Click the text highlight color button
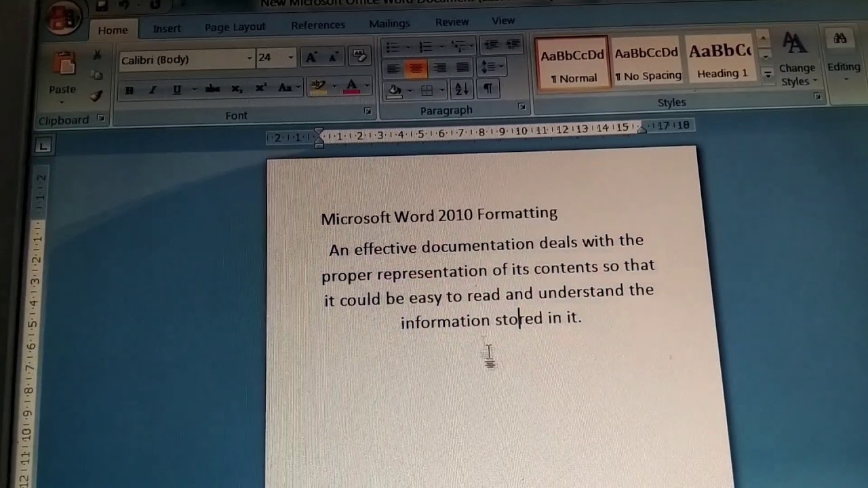 (x=317, y=86)
